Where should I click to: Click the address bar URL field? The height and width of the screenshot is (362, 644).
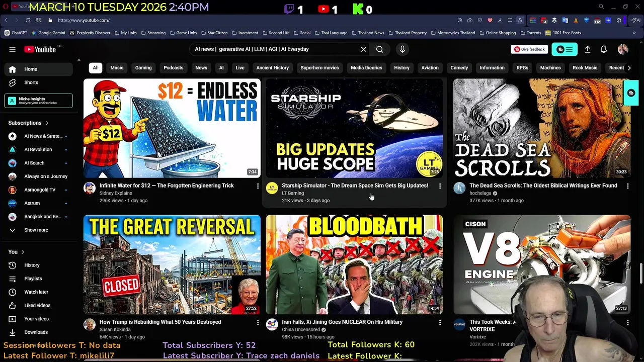point(252,20)
